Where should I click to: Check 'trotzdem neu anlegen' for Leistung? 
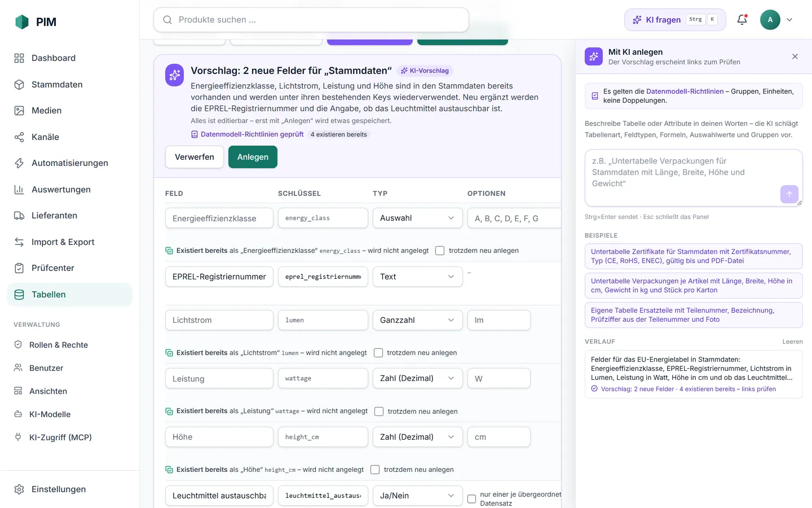click(379, 411)
